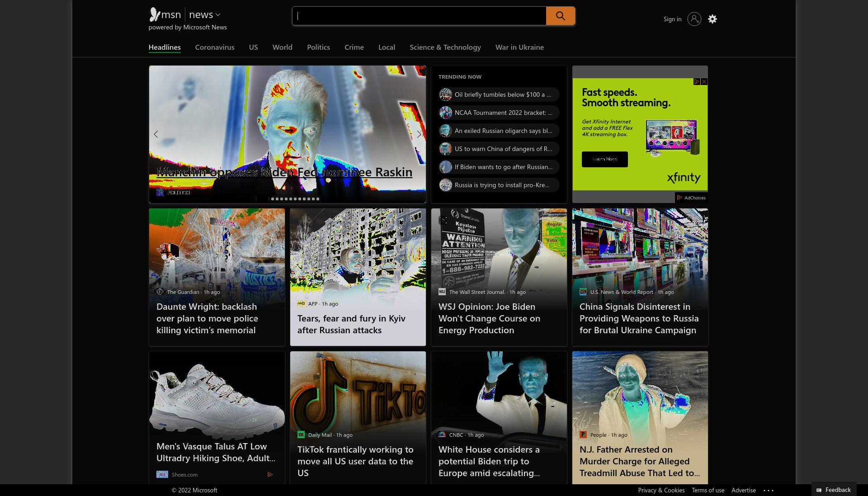Viewport: 868px width, 496px height.
Task: Click the carousel previous arrow
Action: (x=156, y=134)
